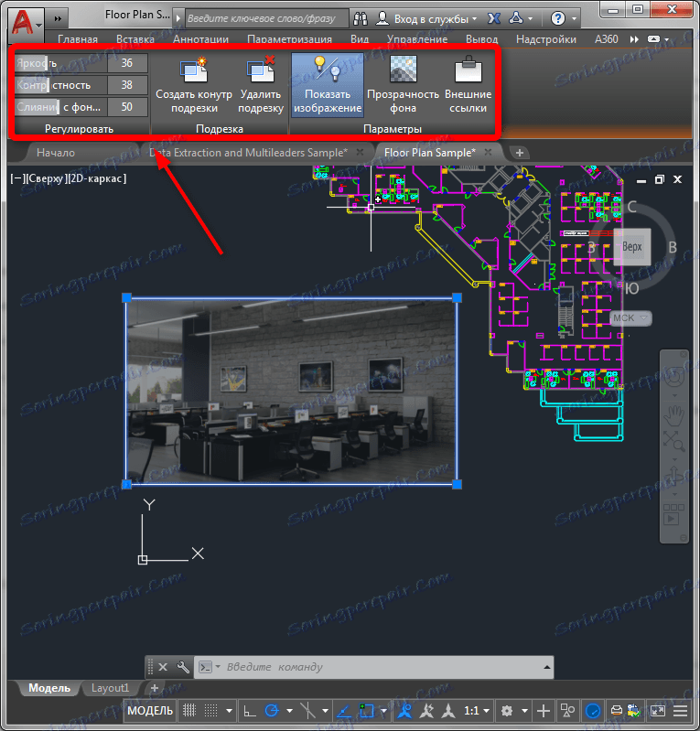
Task: Toggle the grid display in status bar
Action: pos(189,710)
